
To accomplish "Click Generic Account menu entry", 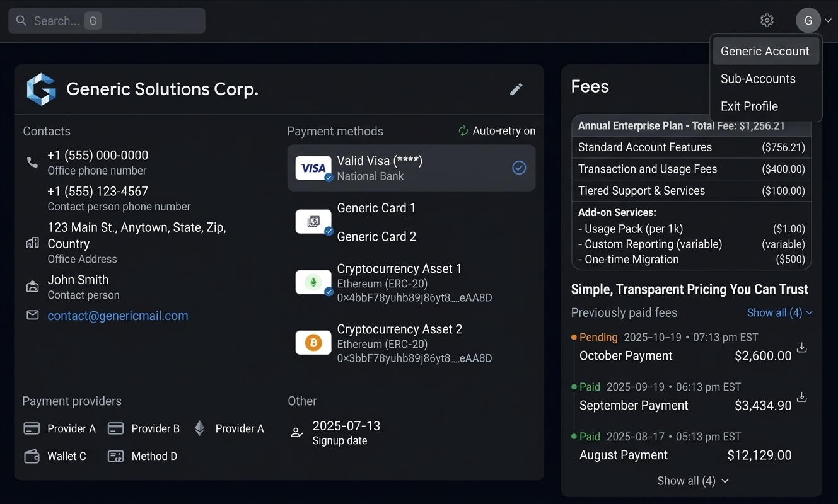I will click(x=765, y=51).
